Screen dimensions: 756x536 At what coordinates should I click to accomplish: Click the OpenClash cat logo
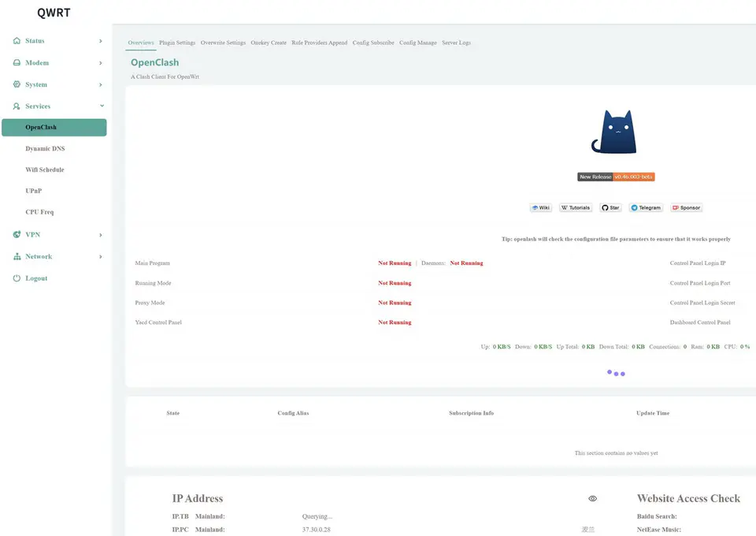pos(615,132)
